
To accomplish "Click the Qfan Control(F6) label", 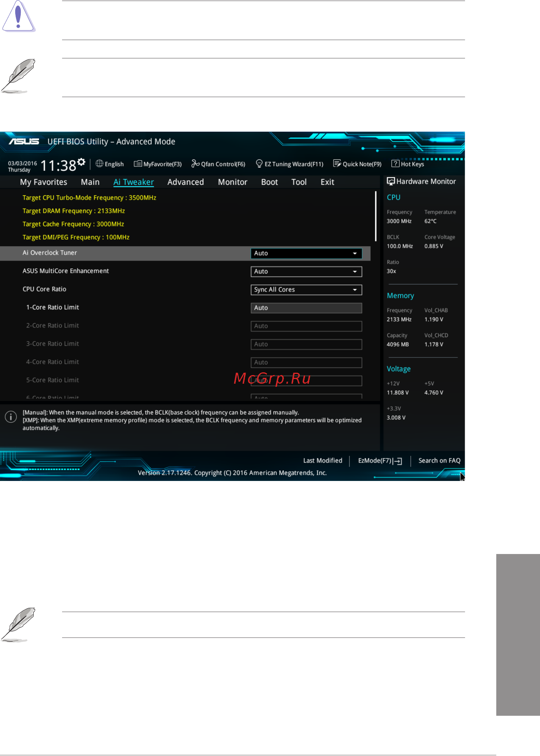I will click(x=223, y=164).
